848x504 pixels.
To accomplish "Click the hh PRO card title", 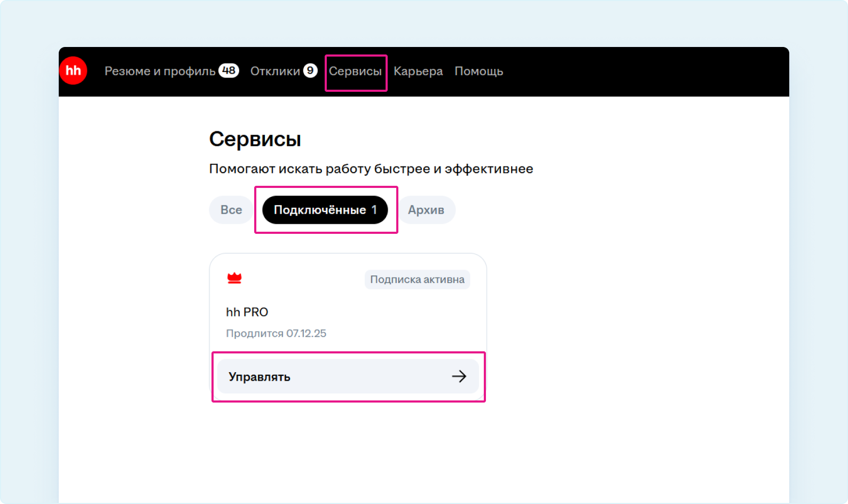I will [x=247, y=312].
